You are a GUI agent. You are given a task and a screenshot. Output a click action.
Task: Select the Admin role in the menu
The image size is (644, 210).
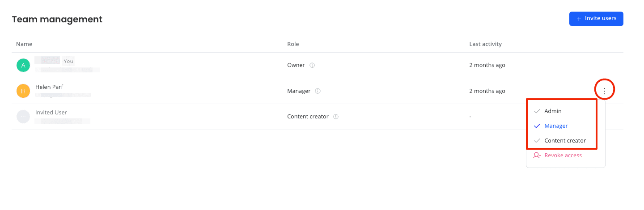[553, 111]
